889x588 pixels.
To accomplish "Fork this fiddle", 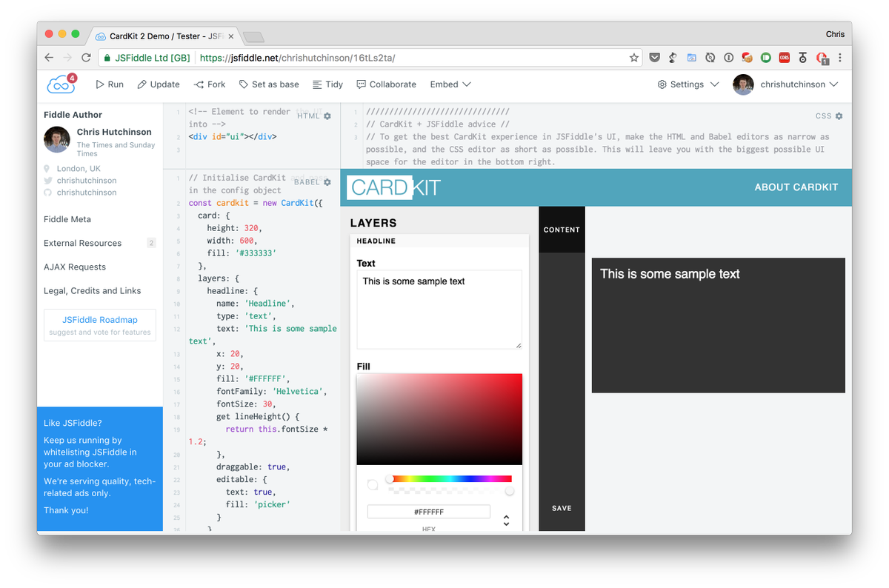I will pos(210,84).
